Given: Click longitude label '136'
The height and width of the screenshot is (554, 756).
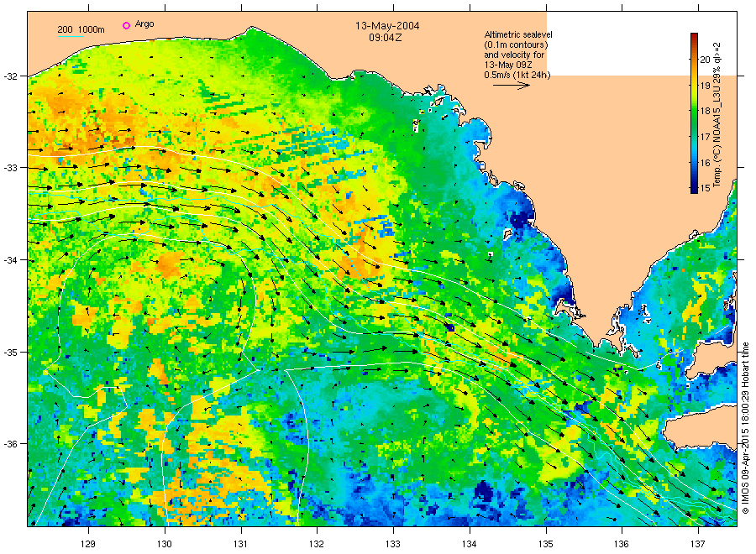Looking at the screenshot, I should 622,545.
